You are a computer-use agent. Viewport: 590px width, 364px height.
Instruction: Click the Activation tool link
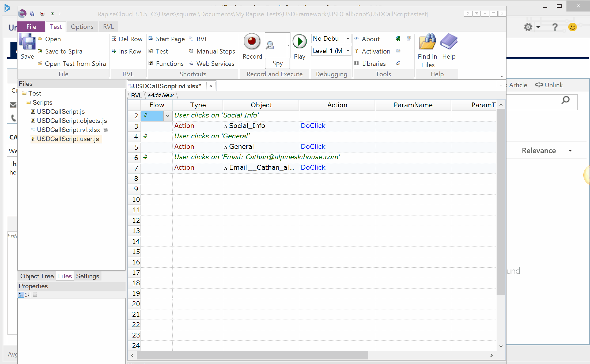(x=376, y=51)
